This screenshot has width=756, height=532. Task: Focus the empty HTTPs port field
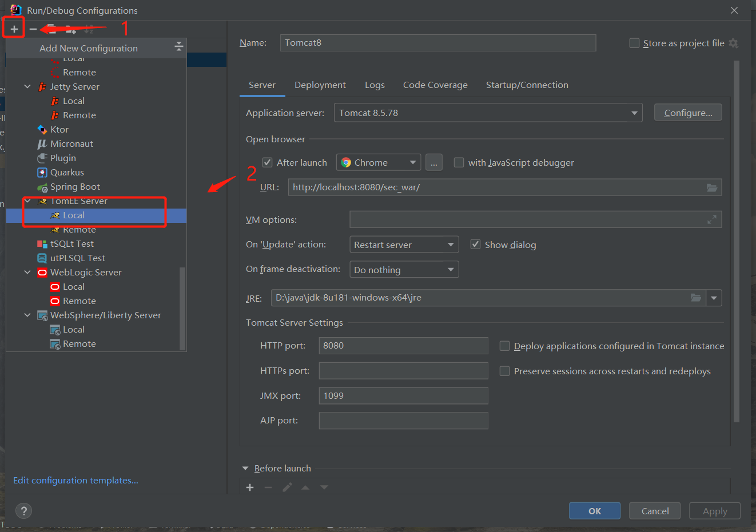pyautogui.click(x=403, y=371)
